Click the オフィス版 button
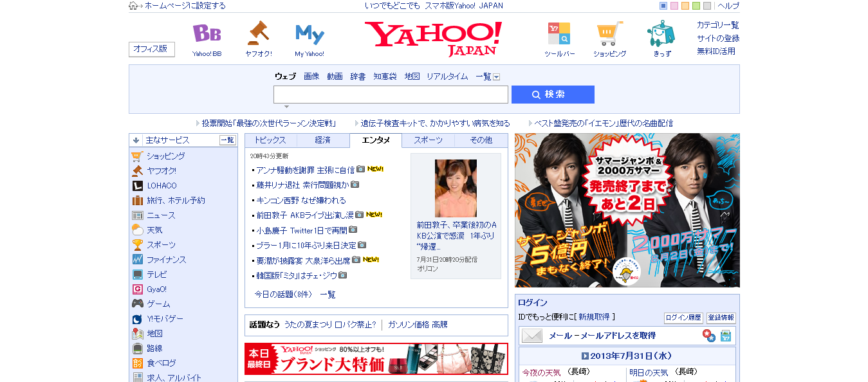Viewport: 868px width, 382px height. [152, 49]
